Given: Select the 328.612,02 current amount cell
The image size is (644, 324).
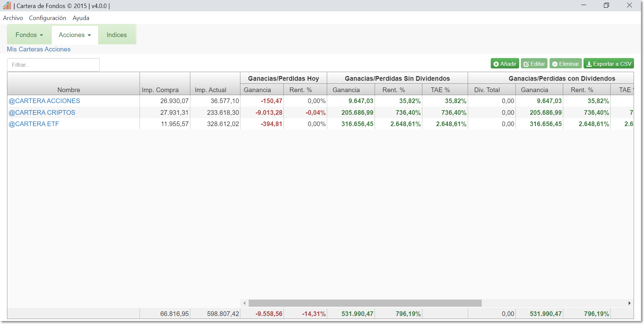Looking at the screenshot, I should pyautogui.click(x=215, y=124).
